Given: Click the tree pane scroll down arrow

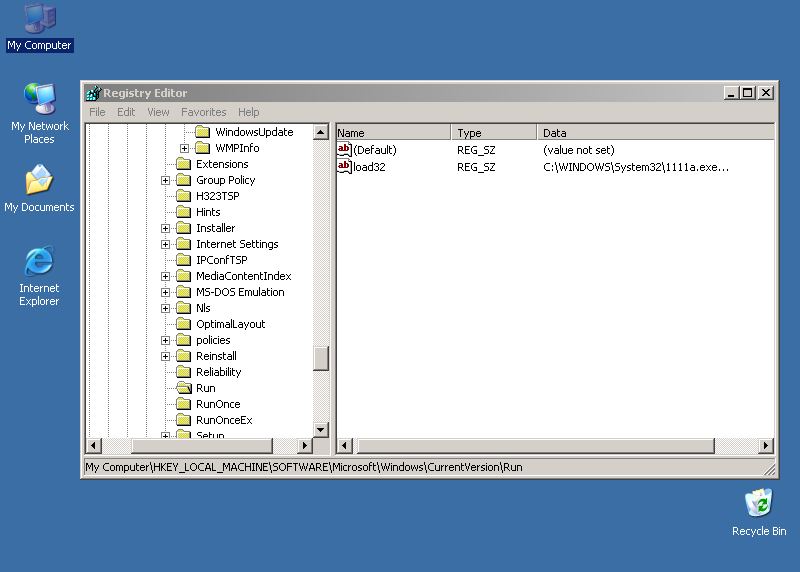Looking at the screenshot, I should (320, 430).
